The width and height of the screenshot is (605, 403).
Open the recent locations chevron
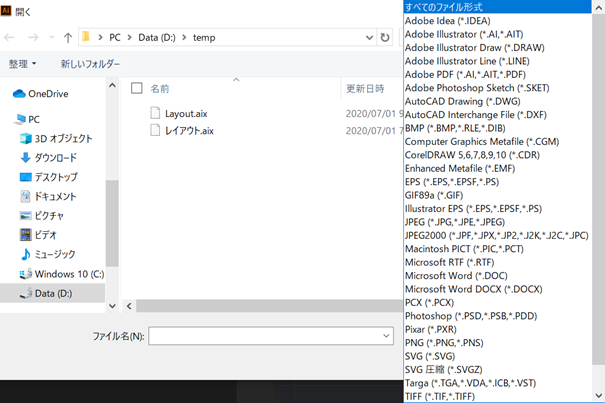(52, 37)
